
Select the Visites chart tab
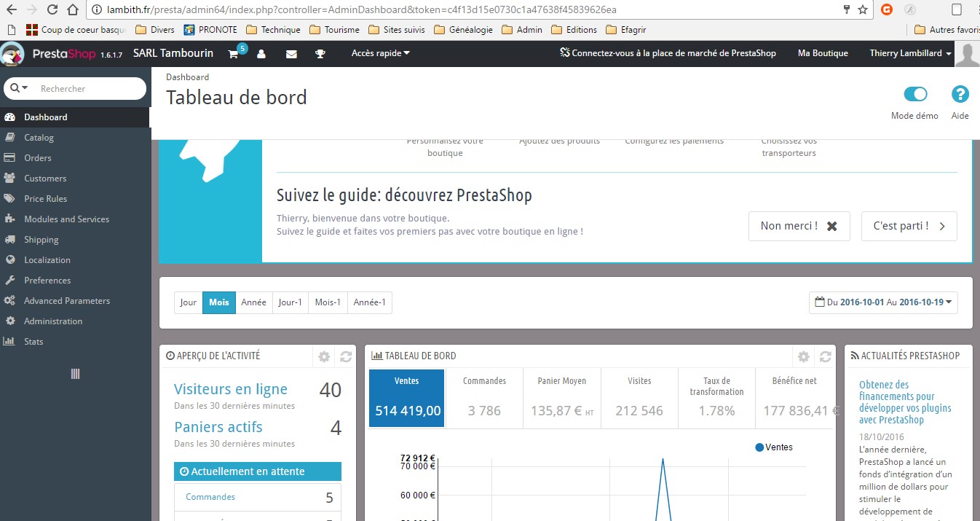point(639,398)
